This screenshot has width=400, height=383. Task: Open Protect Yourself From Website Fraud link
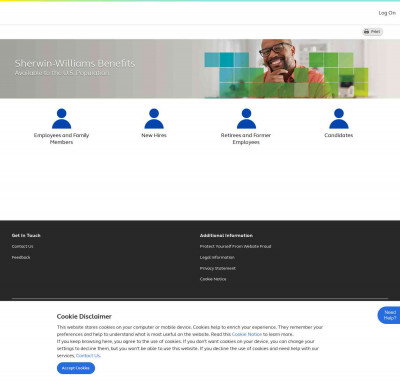click(x=235, y=246)
